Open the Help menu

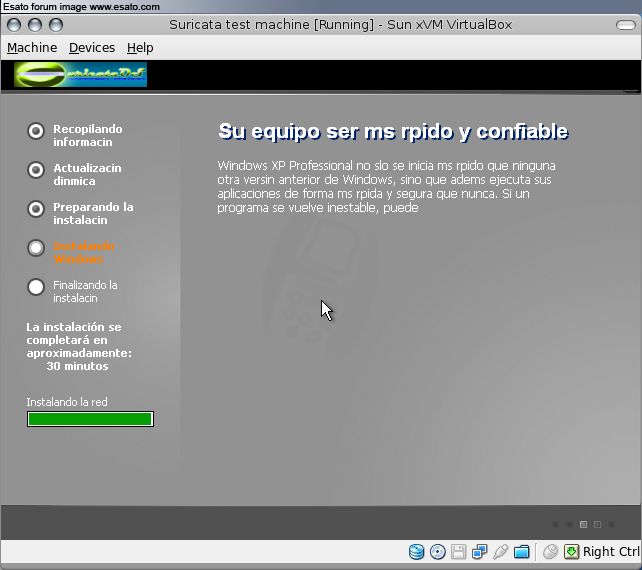click(x=140, y=48)
